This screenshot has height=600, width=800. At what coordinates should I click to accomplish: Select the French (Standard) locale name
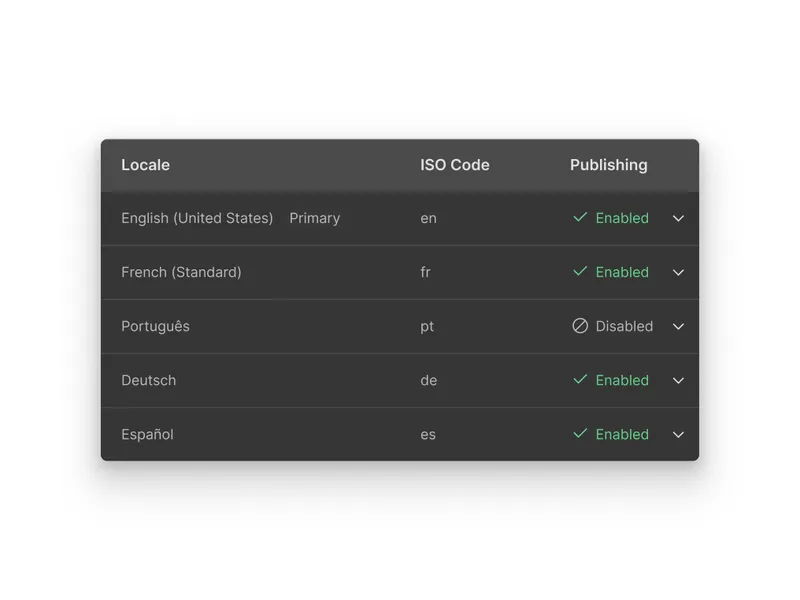pyautogui.click(x=181, y=272)
